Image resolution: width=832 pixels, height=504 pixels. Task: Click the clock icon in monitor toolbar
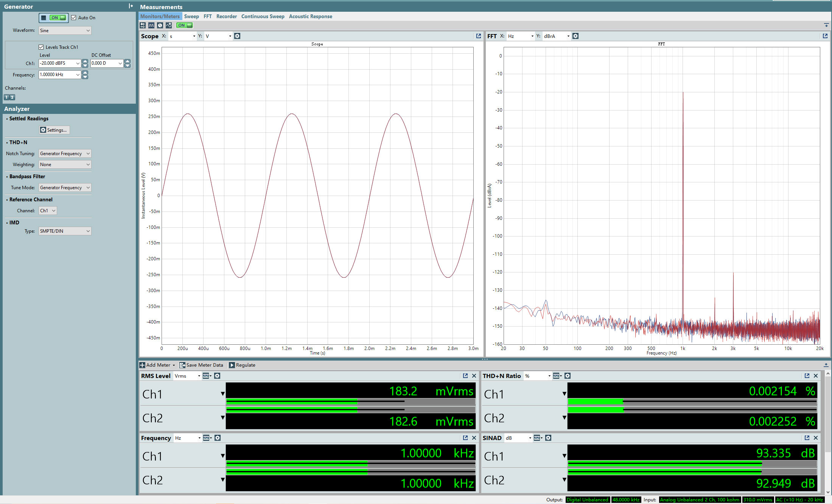(160, 25)
